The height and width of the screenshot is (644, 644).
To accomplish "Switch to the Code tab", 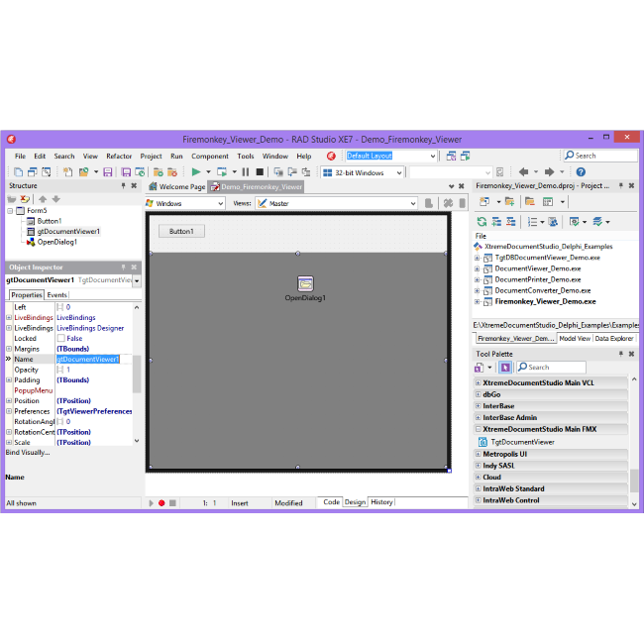I will pyautogui.click(x=331, y=502).
